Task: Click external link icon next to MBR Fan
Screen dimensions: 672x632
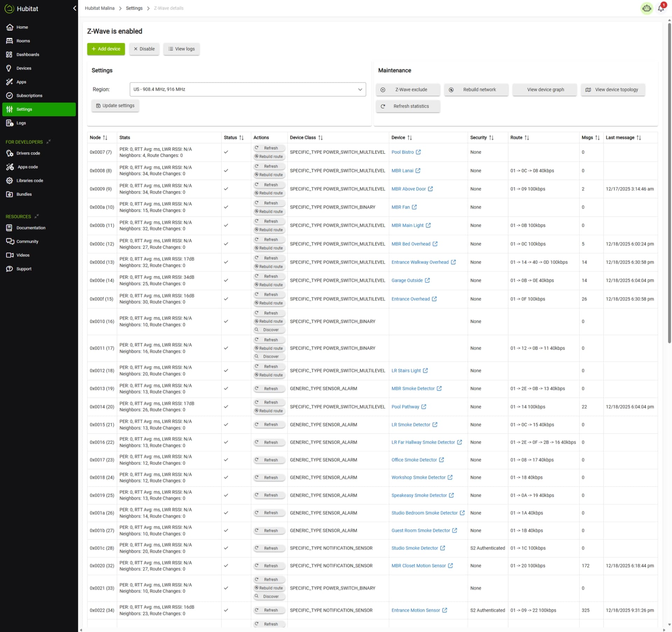Action: 414,207
